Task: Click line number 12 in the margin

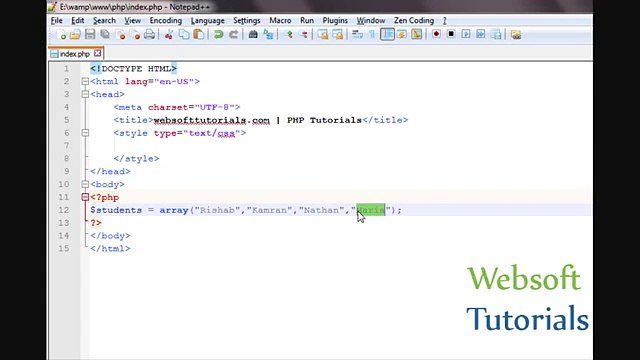Action: [64, 210]
